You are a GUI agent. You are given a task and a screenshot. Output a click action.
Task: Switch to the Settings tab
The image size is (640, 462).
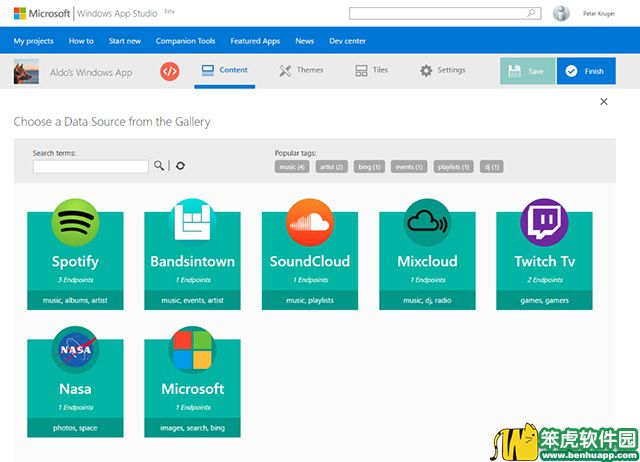[x=443, y=70]
